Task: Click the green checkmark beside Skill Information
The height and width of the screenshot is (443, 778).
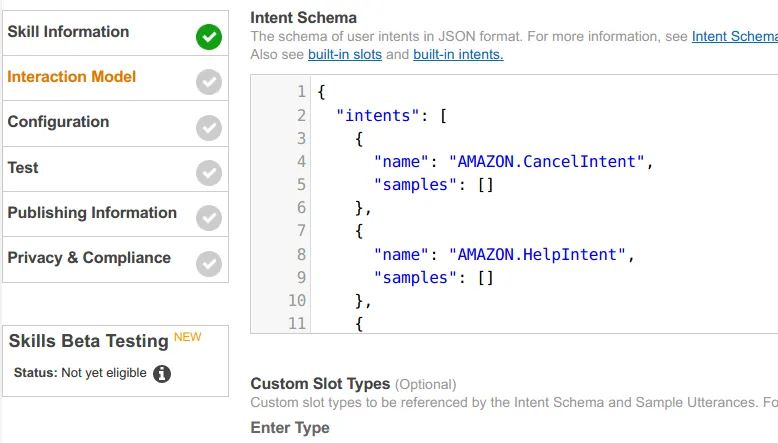Action: pyautogui.click(x=209, y=37)
